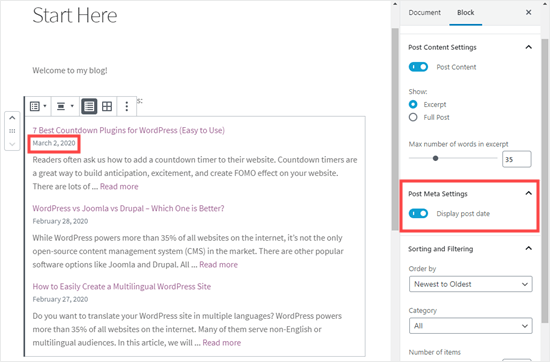Open the alignment options icon
The height and width of the screenshot is (362, 550).
point(65,106)
